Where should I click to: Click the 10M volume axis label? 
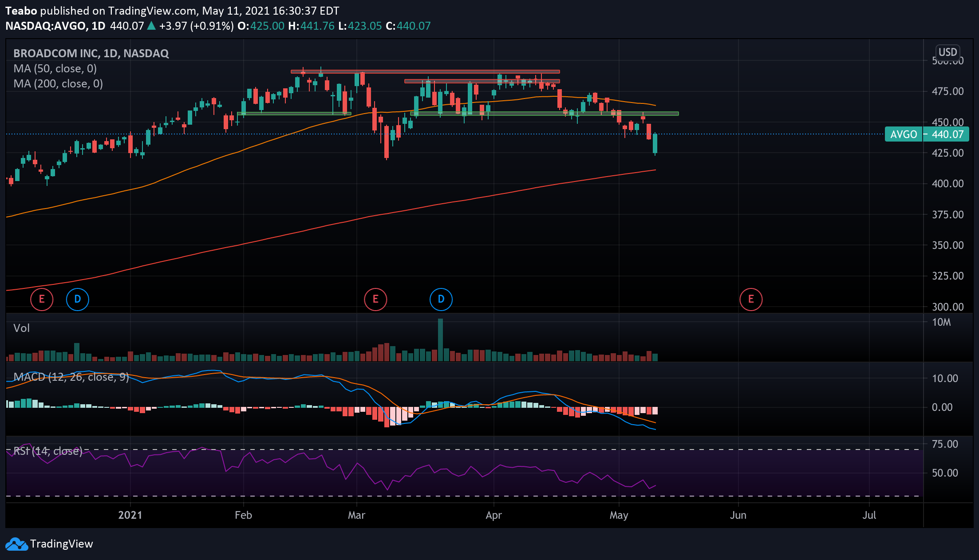941,322
